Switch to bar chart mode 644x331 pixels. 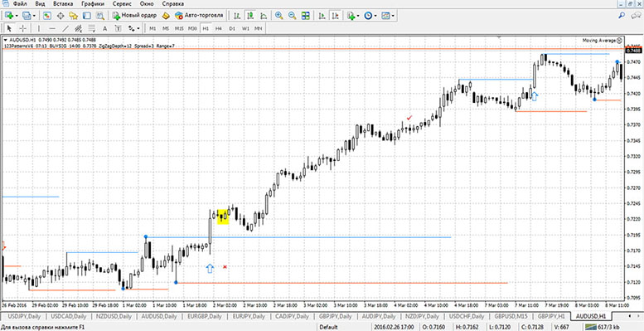pos(237,16)
